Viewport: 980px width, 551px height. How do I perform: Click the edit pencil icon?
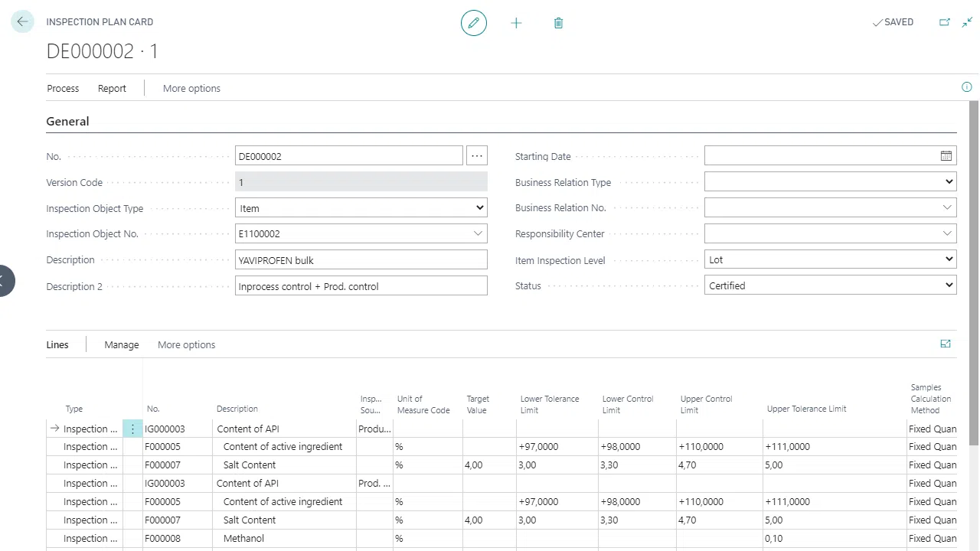click(474, 23)
